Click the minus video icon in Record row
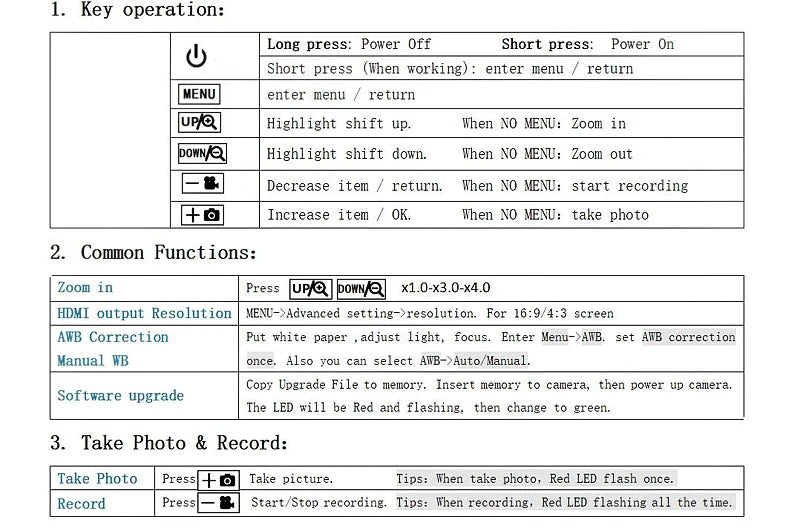The image size is (800, 528). coord(219,503)
